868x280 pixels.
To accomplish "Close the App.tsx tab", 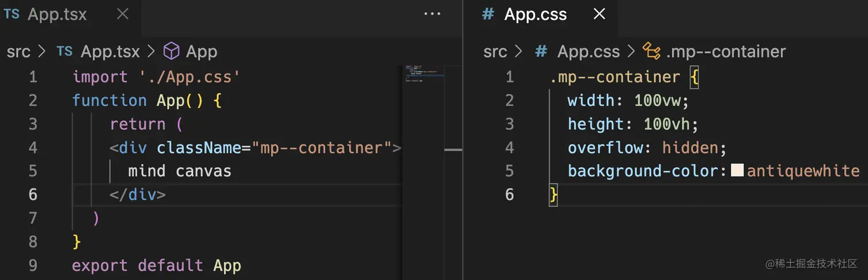I will click(122, 14).
